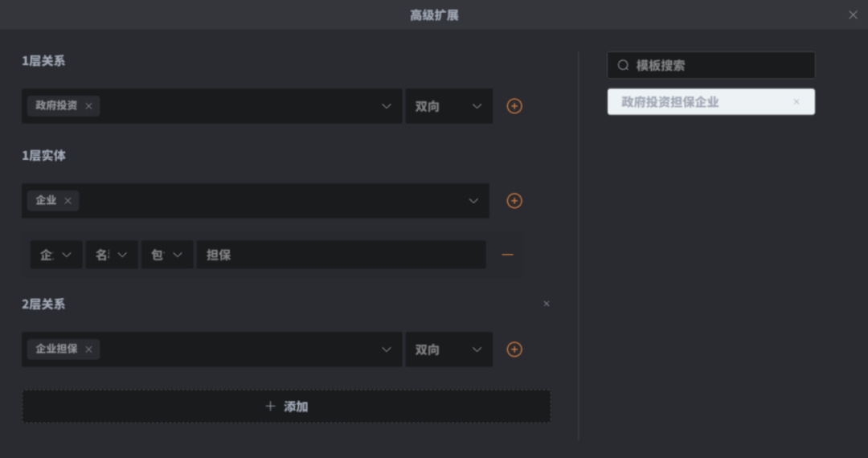Select the 政府投资担保企业 template
868x458 pixels.
[x=691, y=102]
